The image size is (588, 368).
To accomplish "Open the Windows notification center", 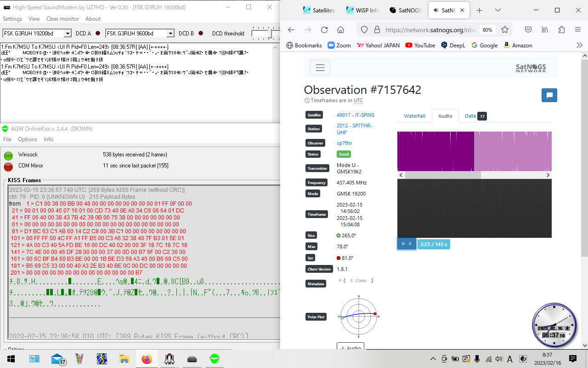I will [573, 359].
